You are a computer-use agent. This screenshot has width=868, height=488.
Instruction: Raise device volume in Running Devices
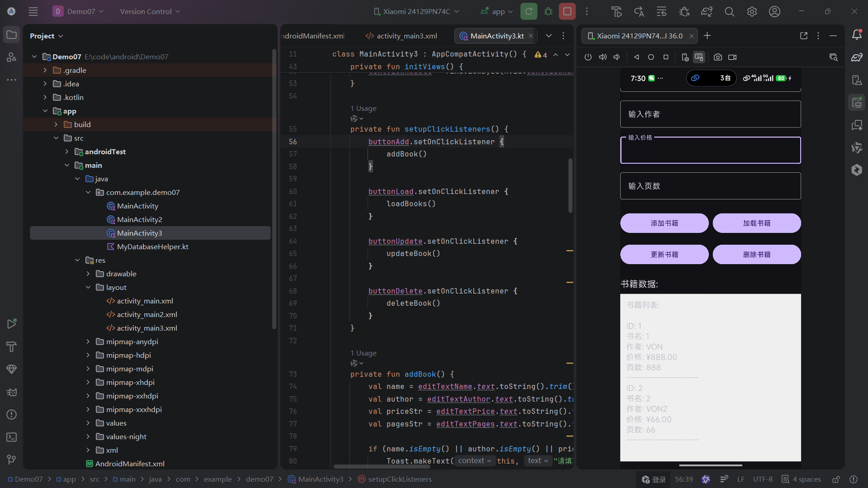603,57
